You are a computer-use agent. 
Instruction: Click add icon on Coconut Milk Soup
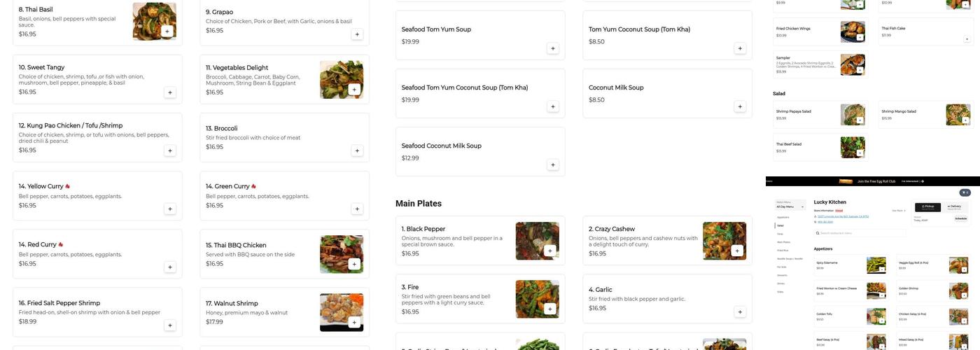(x=740, y=107)
